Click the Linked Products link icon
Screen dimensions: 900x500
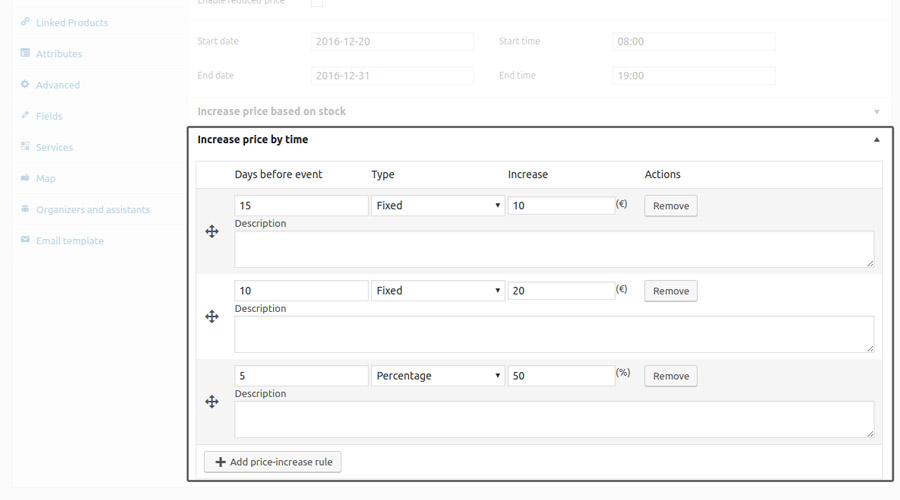(25, 22)
